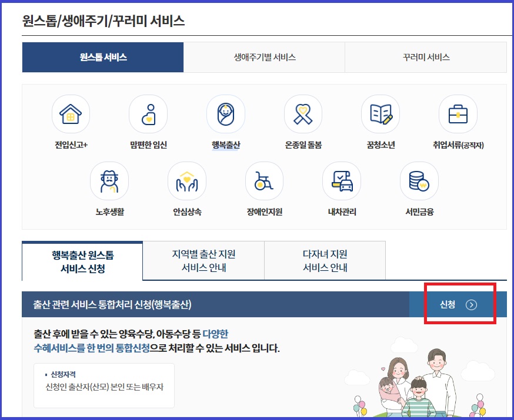Select the 원스톱 서비스 tab
514x420 pixels.
click(104, 57)
